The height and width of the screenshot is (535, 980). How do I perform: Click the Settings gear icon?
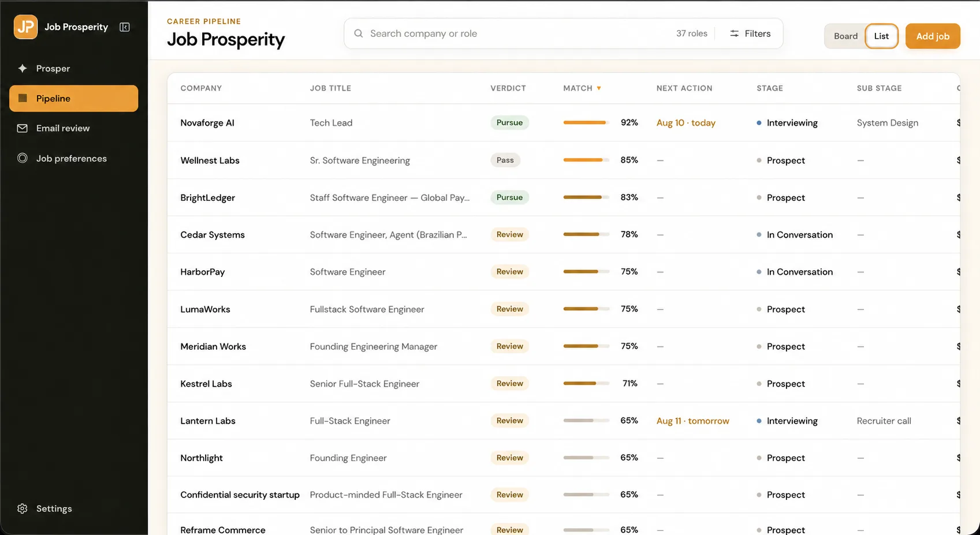pyautogui.click(x=23, y=508)
